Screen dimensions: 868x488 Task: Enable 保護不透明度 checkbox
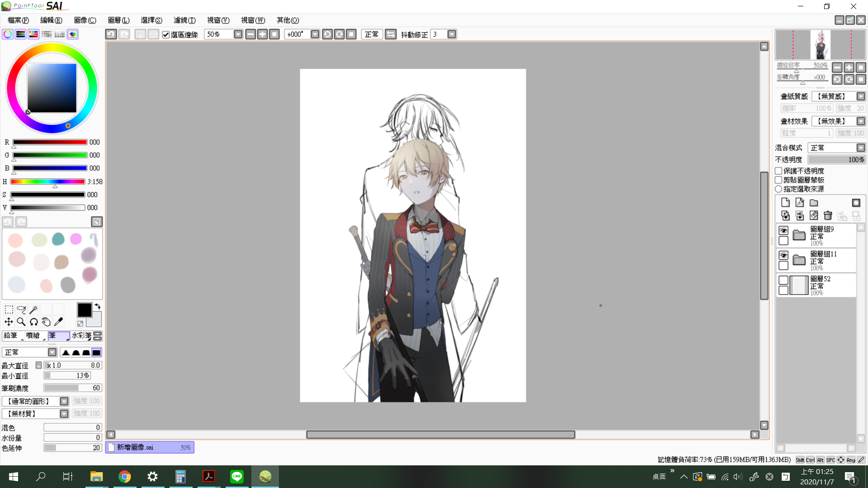click(778, 171)
